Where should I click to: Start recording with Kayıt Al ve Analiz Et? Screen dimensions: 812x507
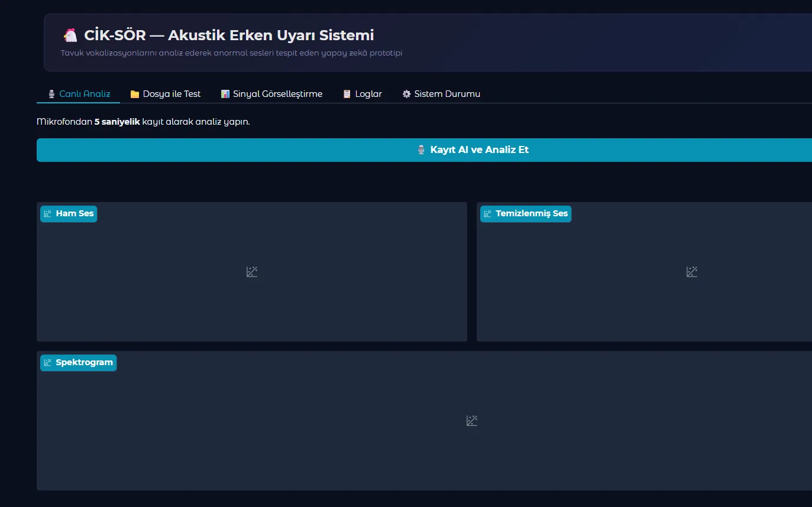tap(424, 150)
